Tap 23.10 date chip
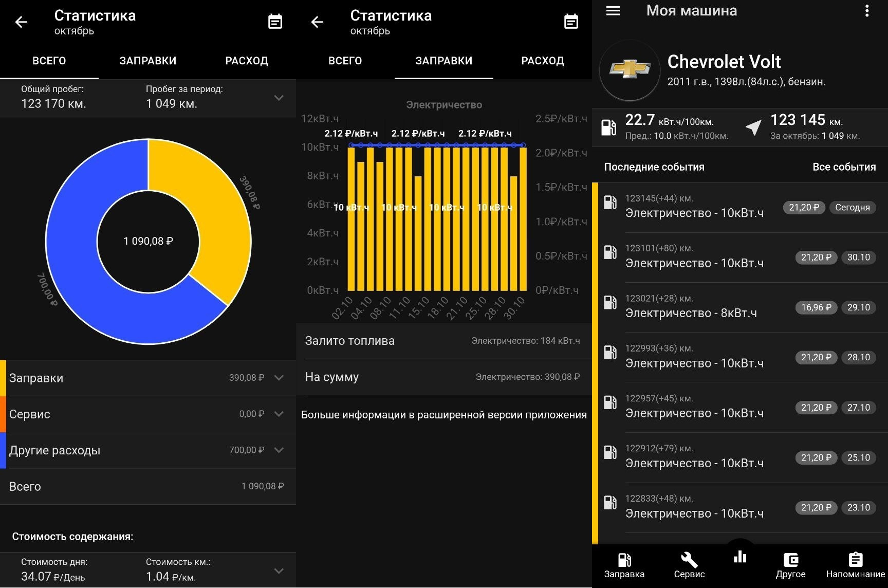888x588 pixels. point(858,507)
